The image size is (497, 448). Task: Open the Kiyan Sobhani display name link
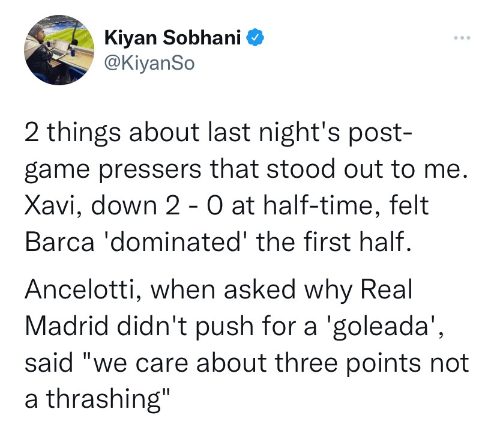coord(173,38)
